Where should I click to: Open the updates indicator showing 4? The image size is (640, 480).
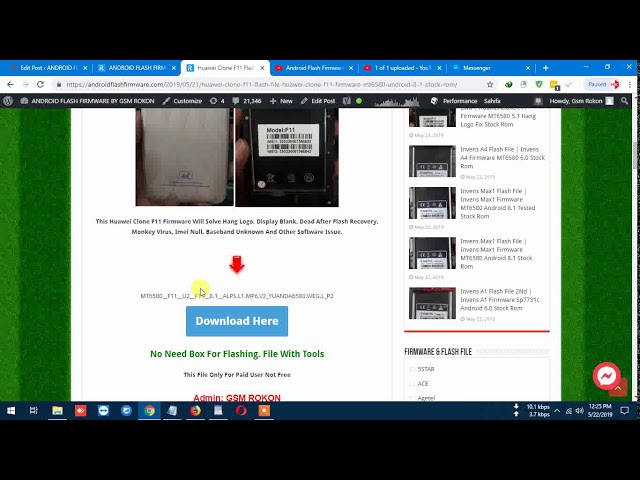[216, 101]
